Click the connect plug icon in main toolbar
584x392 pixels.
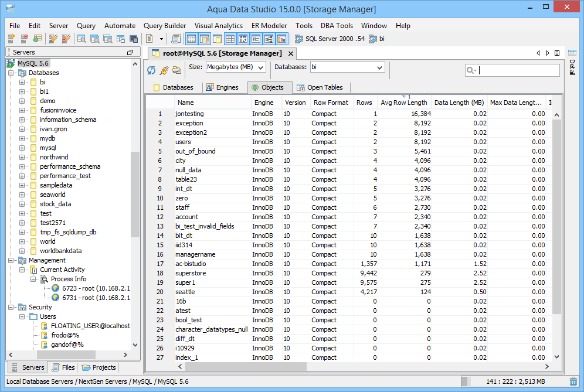click(x=53, y=38)
